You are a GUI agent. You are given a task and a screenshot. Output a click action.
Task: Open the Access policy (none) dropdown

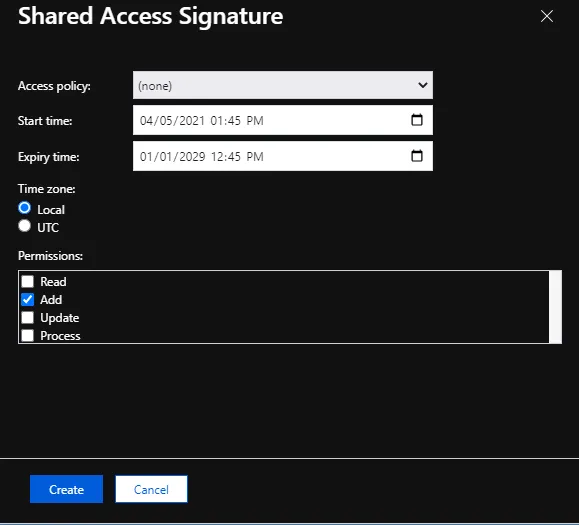click(x=283, y=85)
